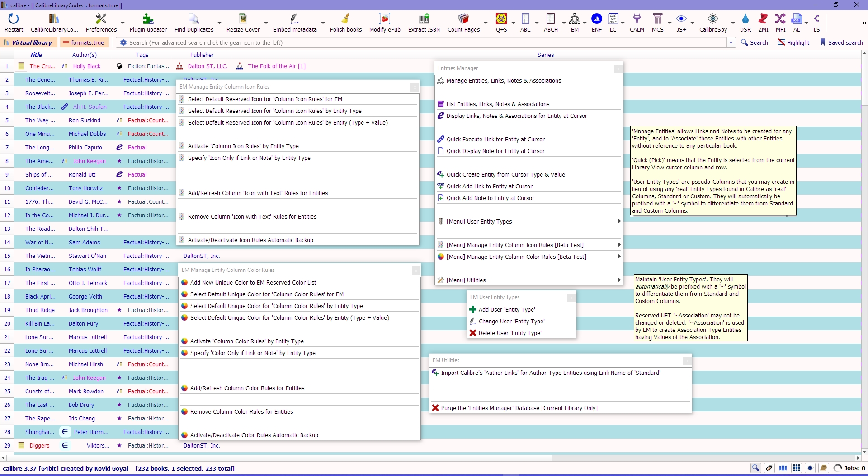This screenshot has width=868, height=476.
Task: Click Add New Unique Color to Reserved List
Action: 253,283
